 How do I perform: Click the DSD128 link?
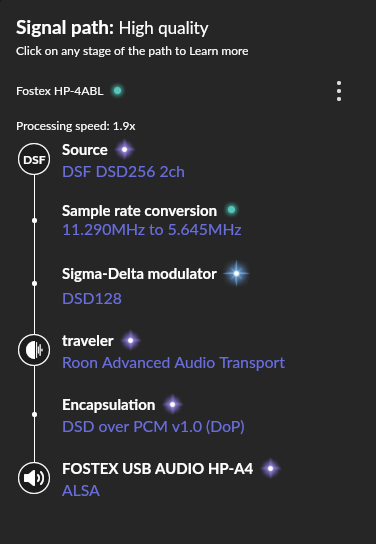(92, 298)
